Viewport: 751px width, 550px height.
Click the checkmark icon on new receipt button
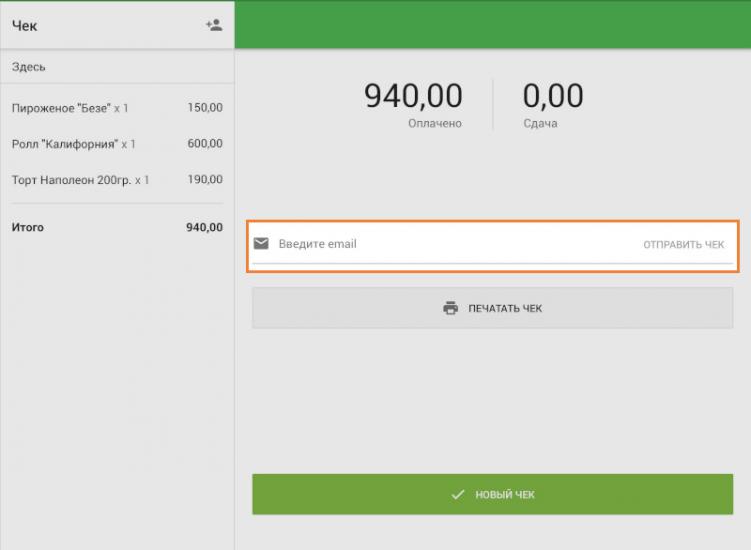[x=458, y=495]
